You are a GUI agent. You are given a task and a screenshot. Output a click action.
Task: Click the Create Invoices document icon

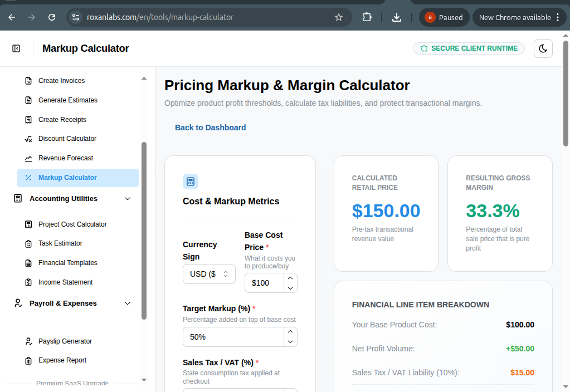(x=28, y=81)
